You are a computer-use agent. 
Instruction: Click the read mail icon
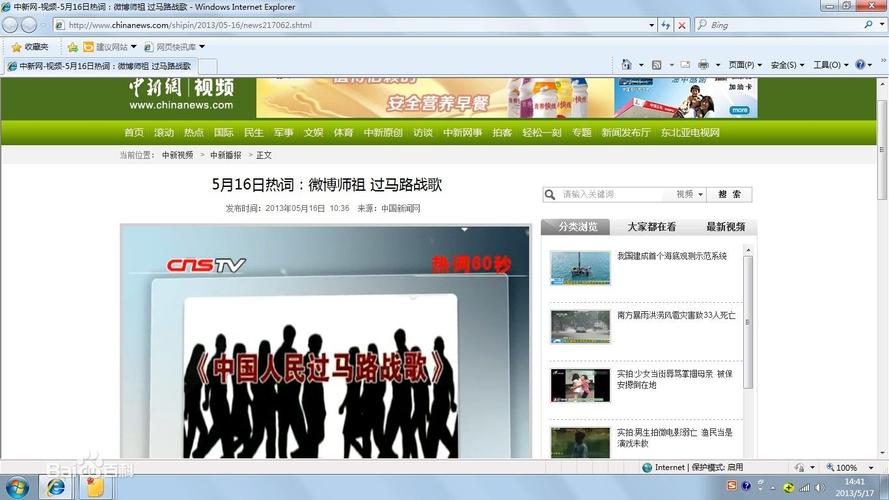[x=685, y=65]
